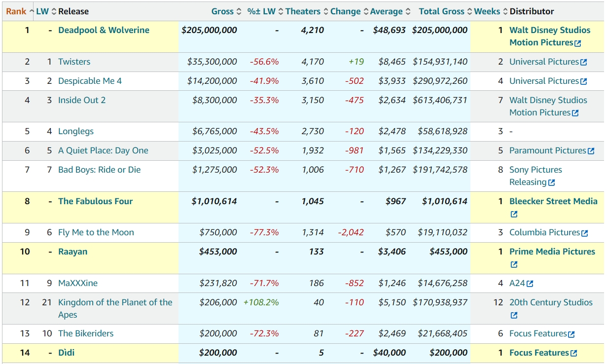The height and width of the screenshot is (364, 607).
Task: View the Longlegs release page
Action: (76, 131)
